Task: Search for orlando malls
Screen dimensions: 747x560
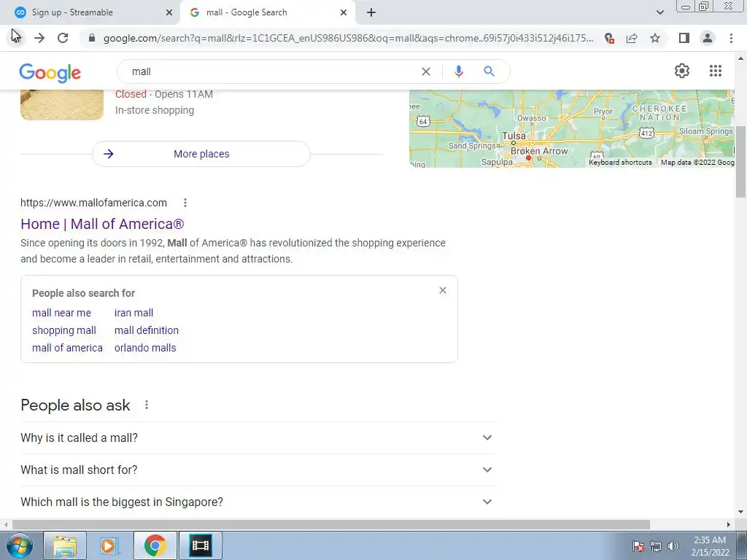Action: [145, 348]
